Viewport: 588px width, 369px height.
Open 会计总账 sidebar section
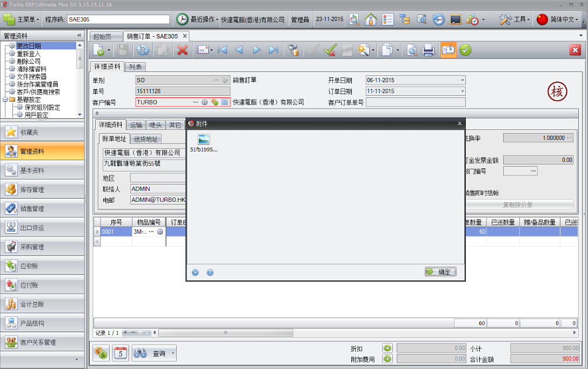pyautogui.click(x=42, y=304)
